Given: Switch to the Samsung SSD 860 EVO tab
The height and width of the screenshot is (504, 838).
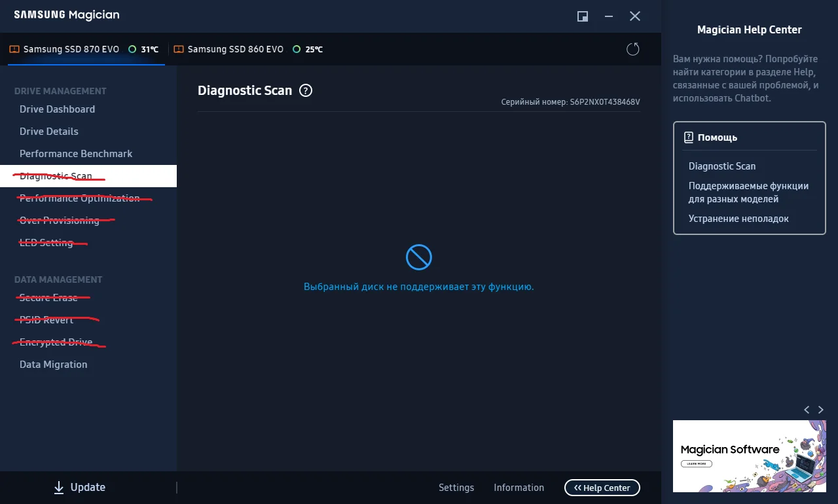Looking at the screenshot, I should pos(249,49).
